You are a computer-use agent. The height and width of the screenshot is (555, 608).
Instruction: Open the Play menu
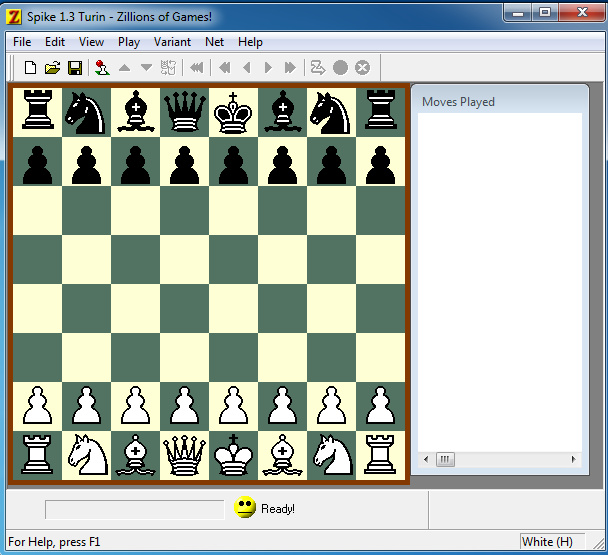[x=129, y=42]
